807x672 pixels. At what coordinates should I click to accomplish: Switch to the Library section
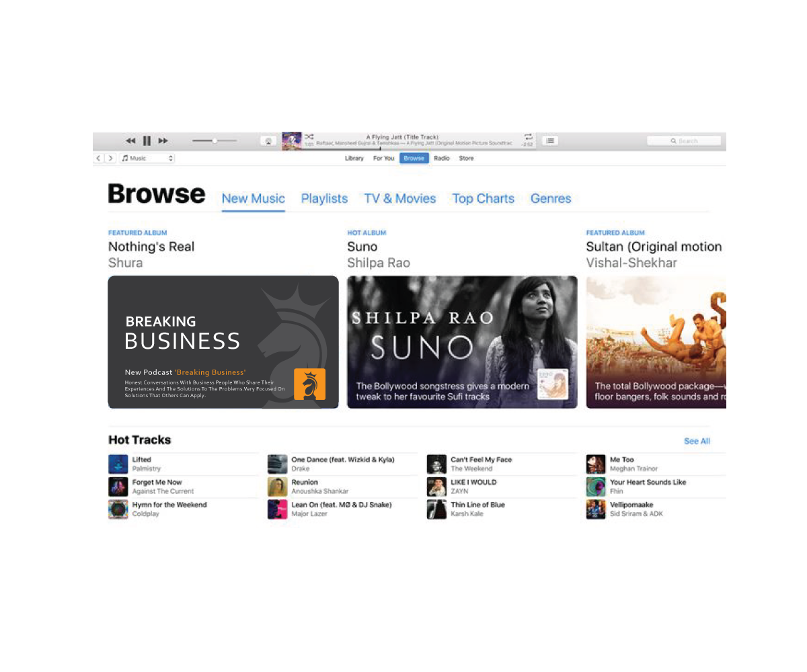[354, 159]
